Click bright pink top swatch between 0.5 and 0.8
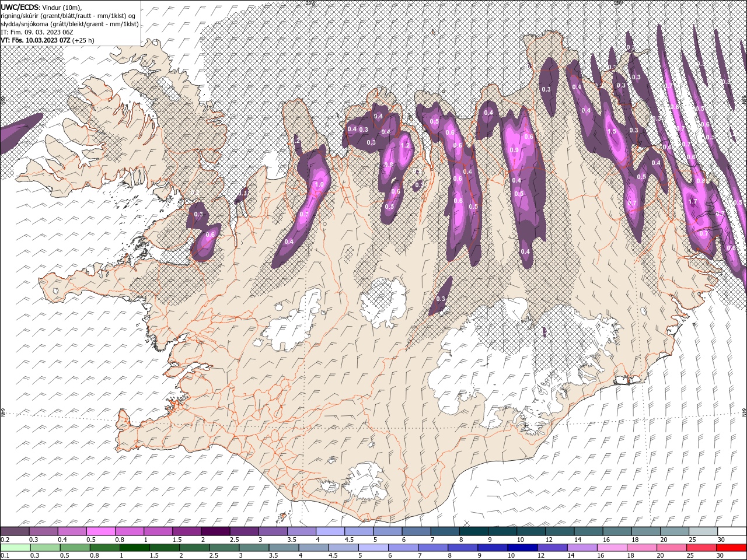This screenshot has height=560, width=747. pos(100,531)
